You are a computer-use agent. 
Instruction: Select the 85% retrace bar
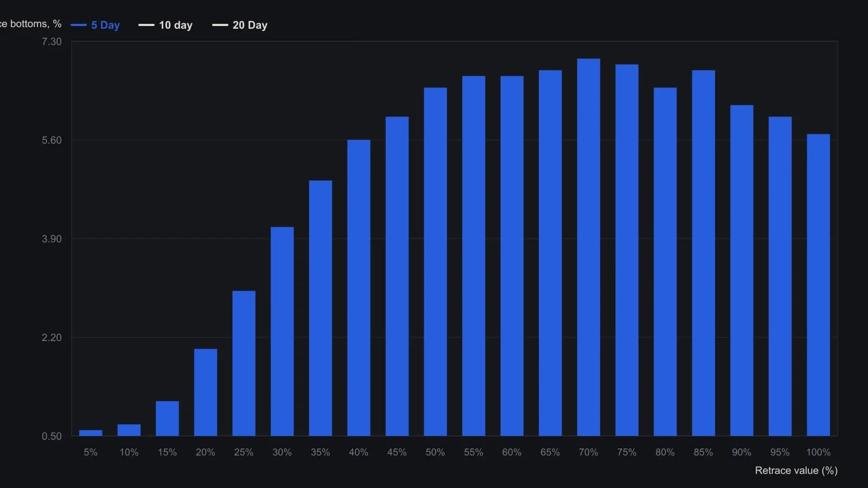click(x=704, y=253)
